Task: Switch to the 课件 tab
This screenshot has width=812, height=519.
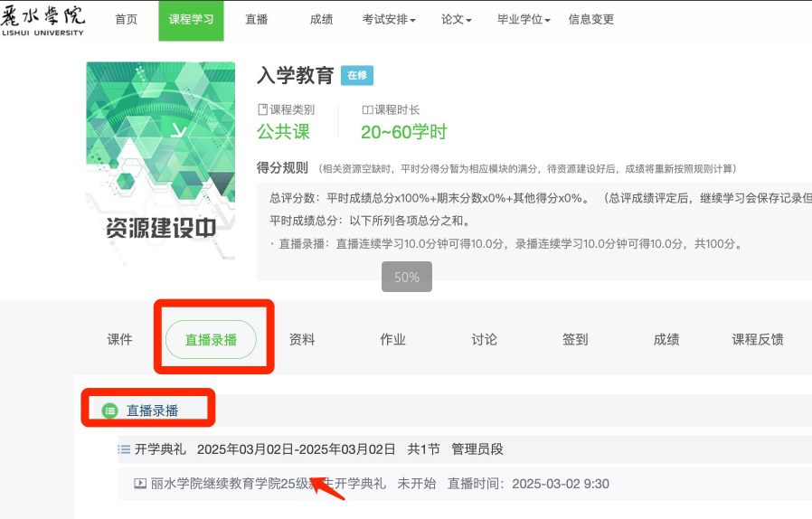Action: pos(119,340)
